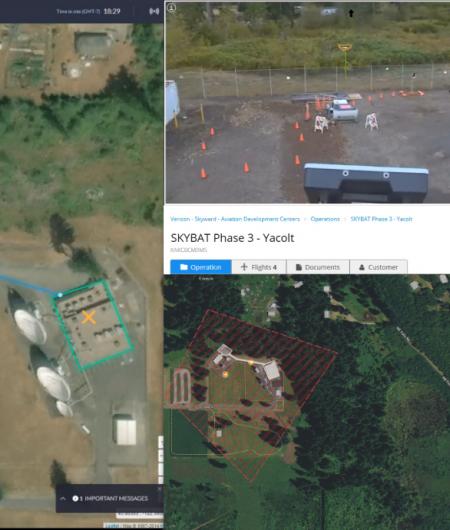Click the orange X marker on the map
This screenshot has width=450, height=530.
coord(89,317)
